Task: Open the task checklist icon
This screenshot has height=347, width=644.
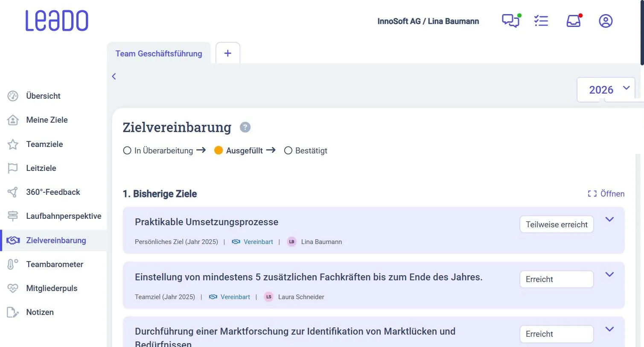Action: coord(541,21)
